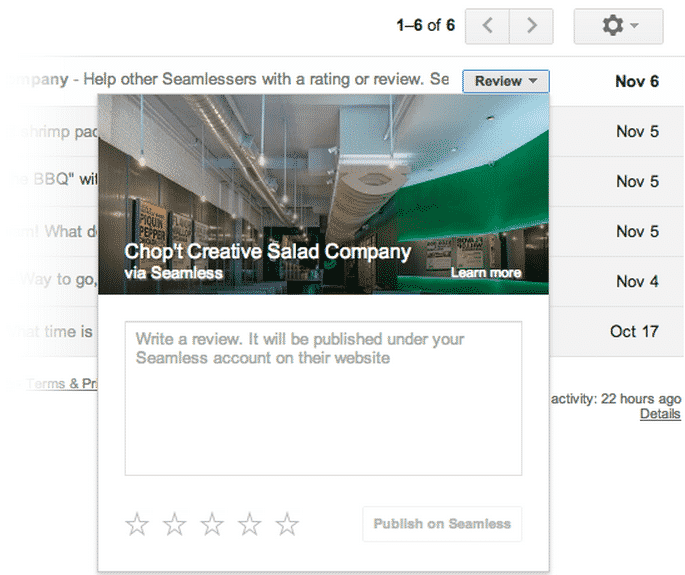Open the email dated Oct 17
685x575 pixels.
click(636, 331)
